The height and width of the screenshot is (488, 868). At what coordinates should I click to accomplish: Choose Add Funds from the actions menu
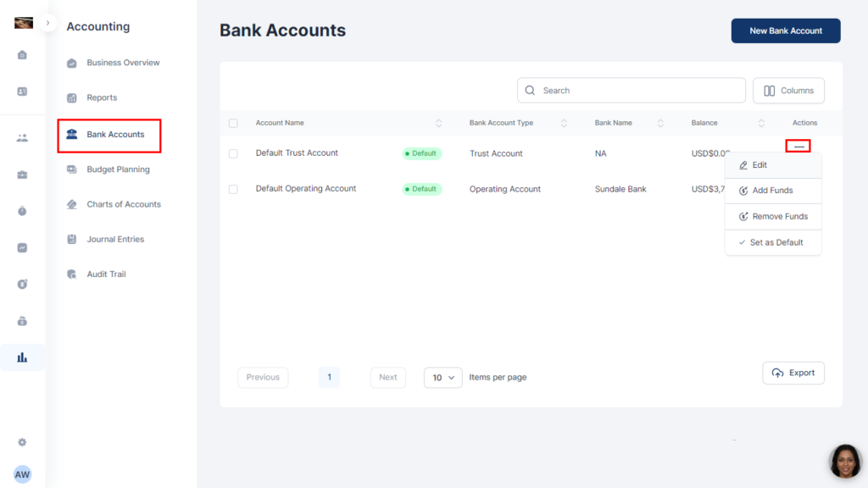pos(772,191)
